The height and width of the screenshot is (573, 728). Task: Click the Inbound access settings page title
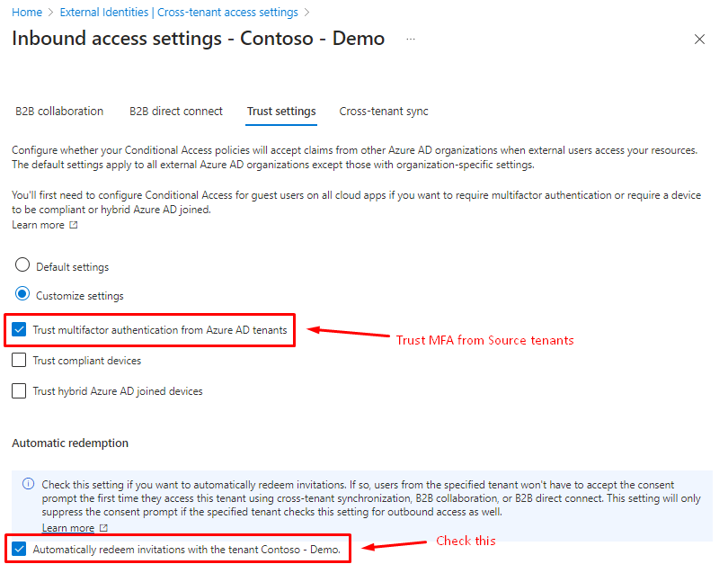click(198, 39)
